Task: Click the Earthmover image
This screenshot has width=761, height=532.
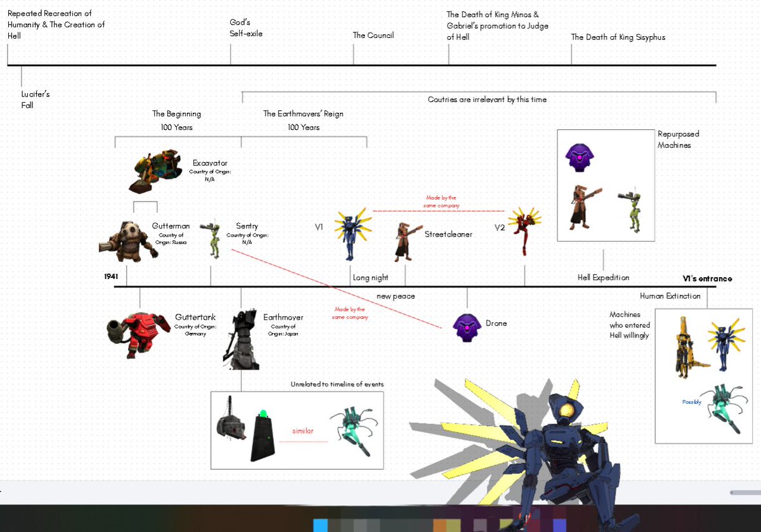Action: pos(241,340)
